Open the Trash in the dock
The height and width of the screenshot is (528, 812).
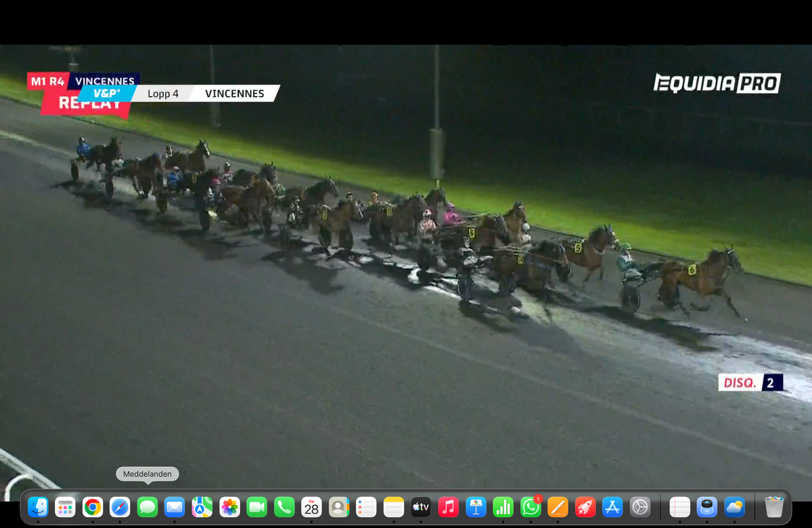point(773,506)
